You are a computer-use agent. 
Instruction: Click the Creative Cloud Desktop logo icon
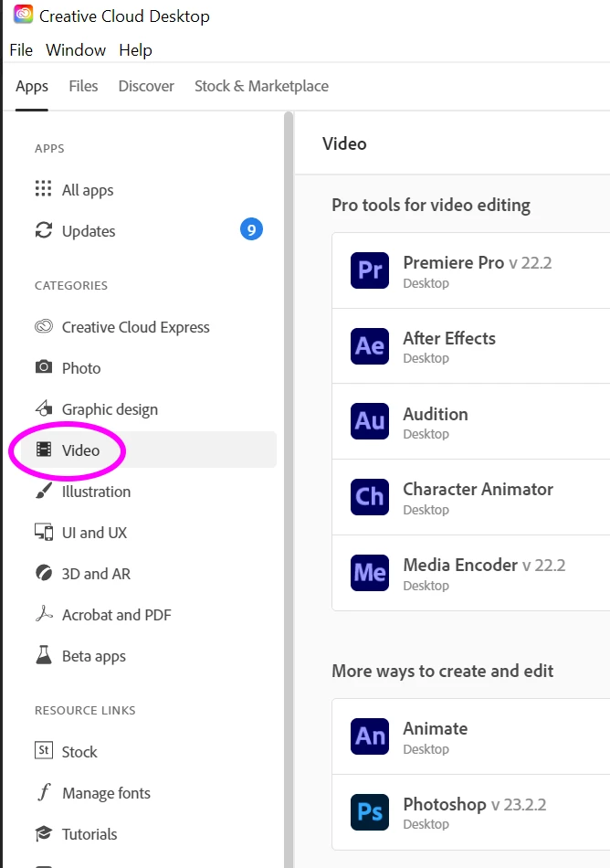pos(23,15)
